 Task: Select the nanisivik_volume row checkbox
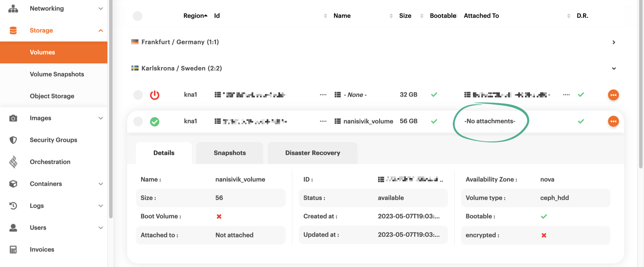[138, 121]
